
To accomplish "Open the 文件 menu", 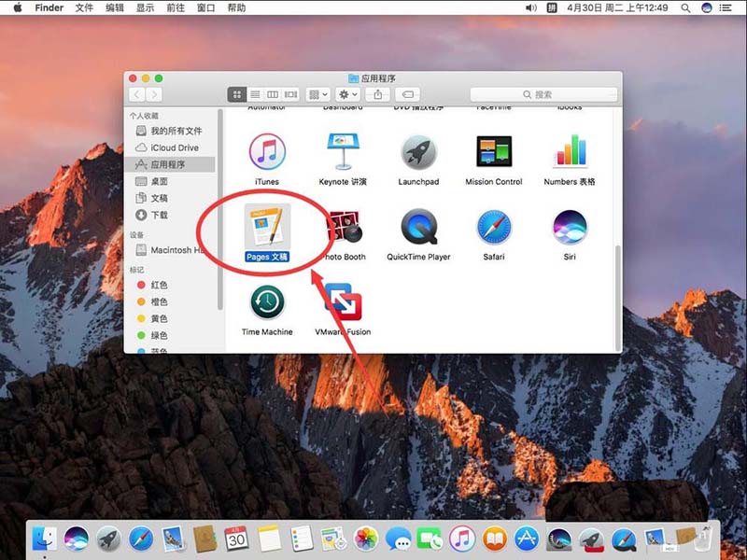I will tap(84, 7).
